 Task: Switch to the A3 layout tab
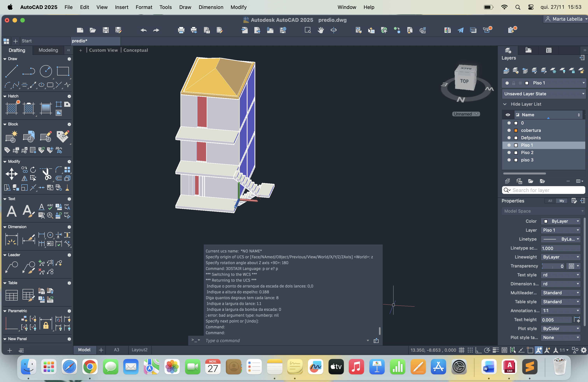pyautogui.click(x=116, y=350)
